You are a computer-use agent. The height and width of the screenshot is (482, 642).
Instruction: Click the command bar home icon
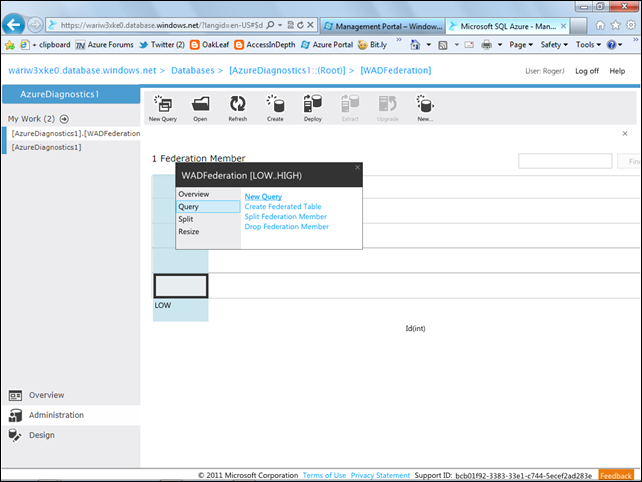coord(415,45)
